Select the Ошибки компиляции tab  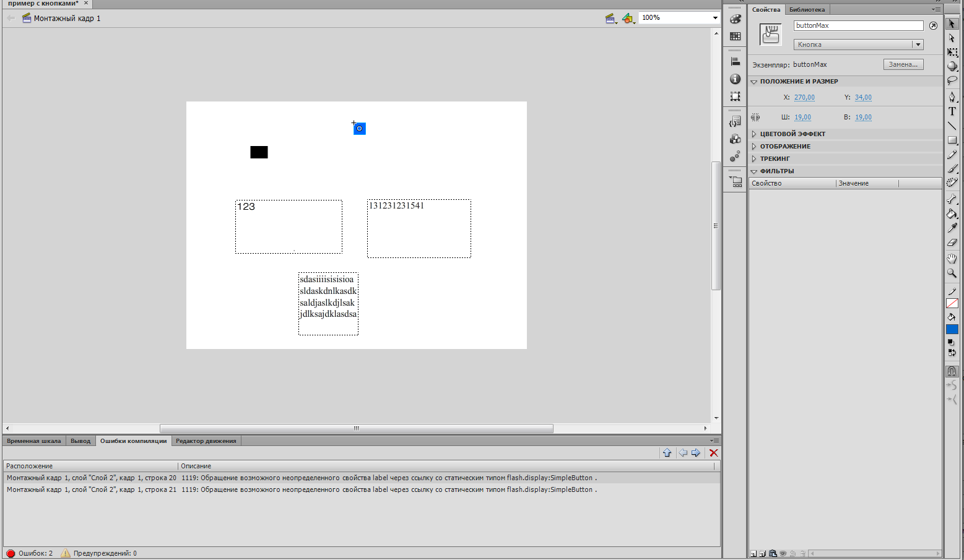click(134, 441)
